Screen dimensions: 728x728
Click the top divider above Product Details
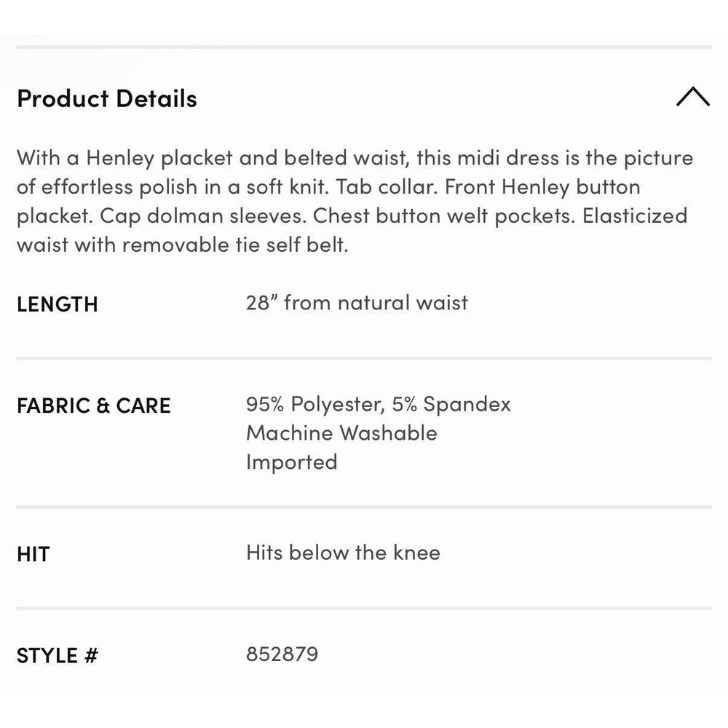364,47
